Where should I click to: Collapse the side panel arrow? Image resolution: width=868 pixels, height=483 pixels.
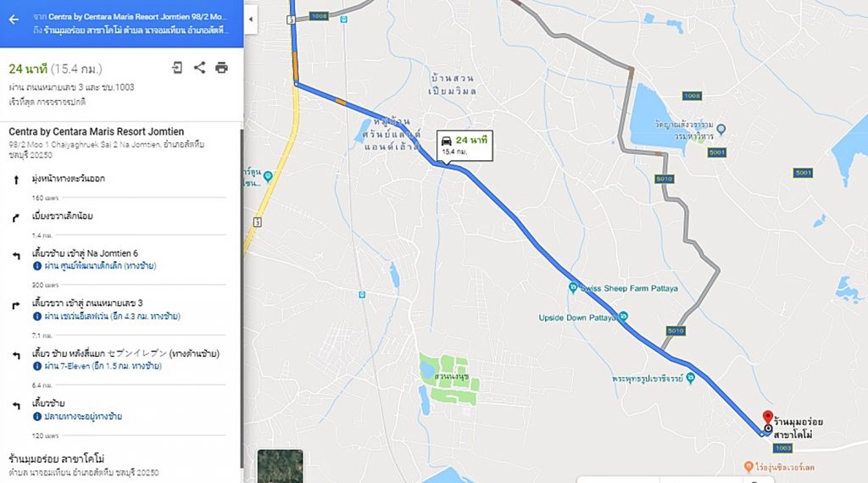251,19
